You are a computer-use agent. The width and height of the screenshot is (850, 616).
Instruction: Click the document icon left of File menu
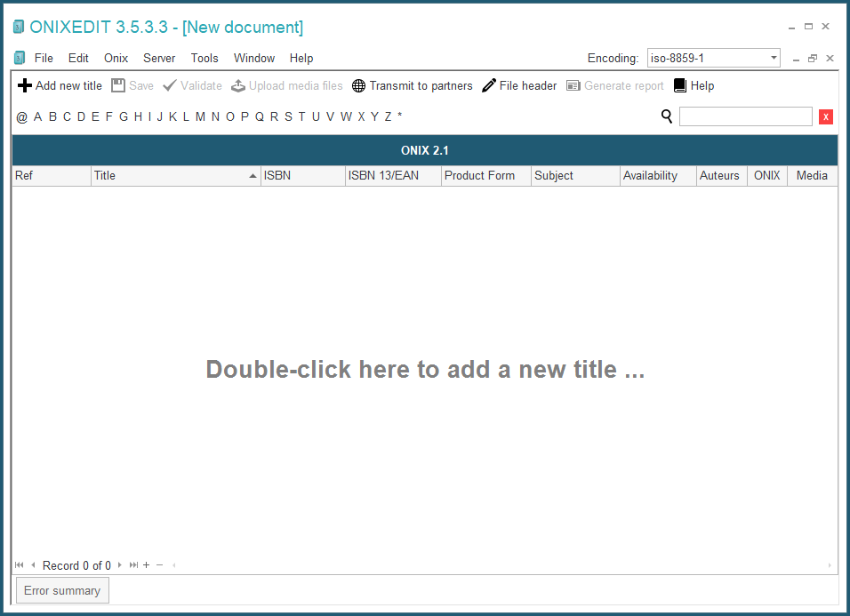click(x=20, y=58)
